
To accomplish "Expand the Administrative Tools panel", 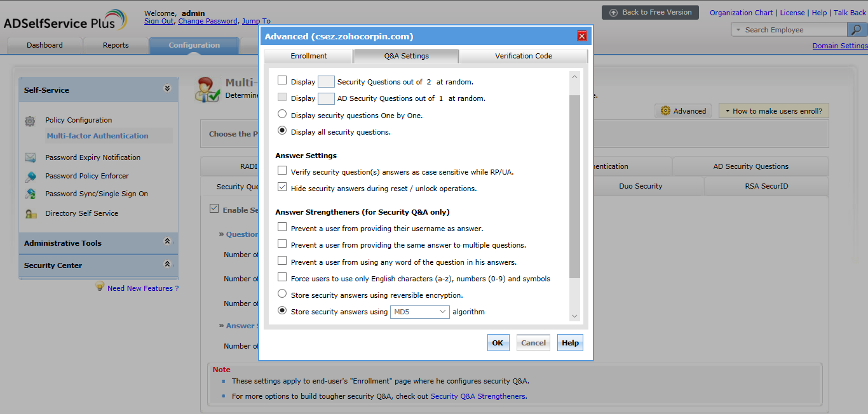I will (167, 241).
